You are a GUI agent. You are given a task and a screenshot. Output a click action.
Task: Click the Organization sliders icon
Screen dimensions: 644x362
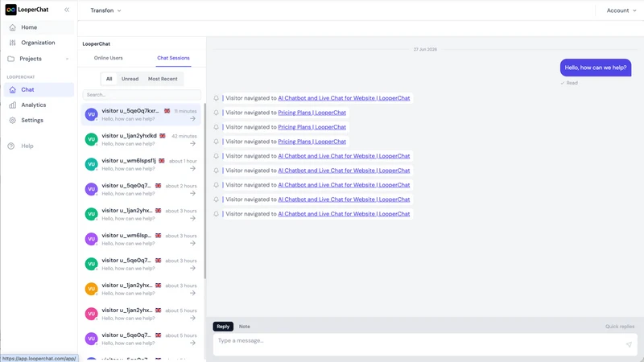point(12,43)
